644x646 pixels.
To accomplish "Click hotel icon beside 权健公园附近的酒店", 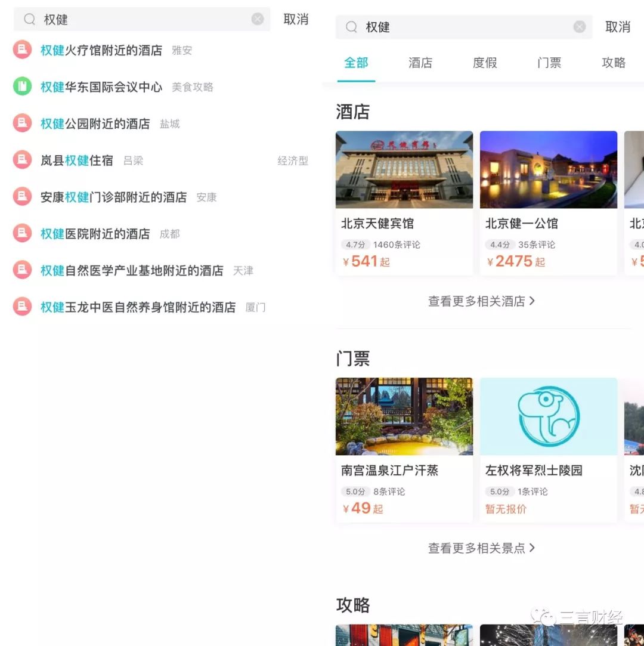I will 22,123.
